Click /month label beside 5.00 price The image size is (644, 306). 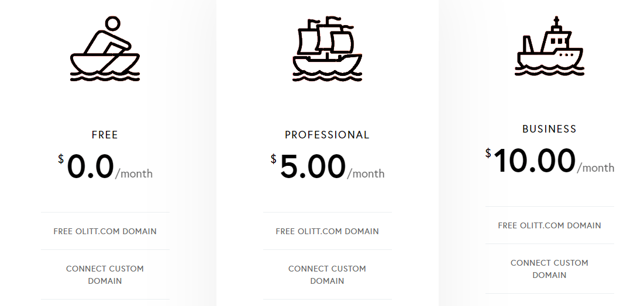tap(366, 173)
